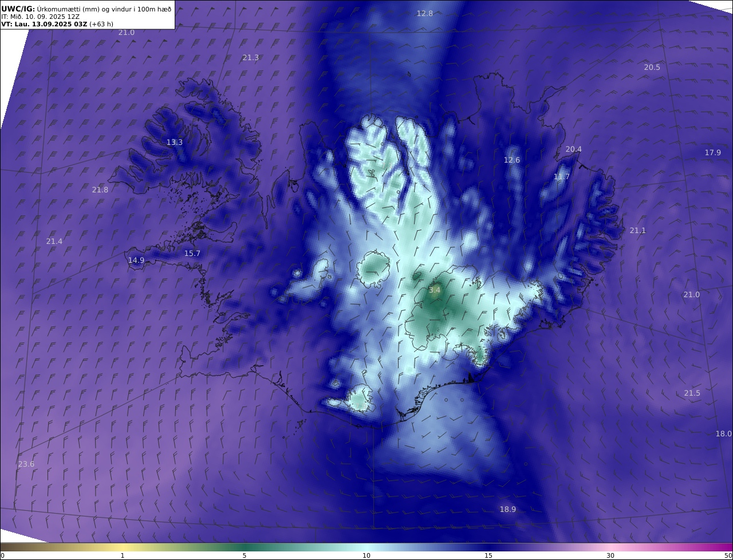The image size is (733, 560).
Task: Click the 21.4 value on the map
Action: click(x=54, y=241)
